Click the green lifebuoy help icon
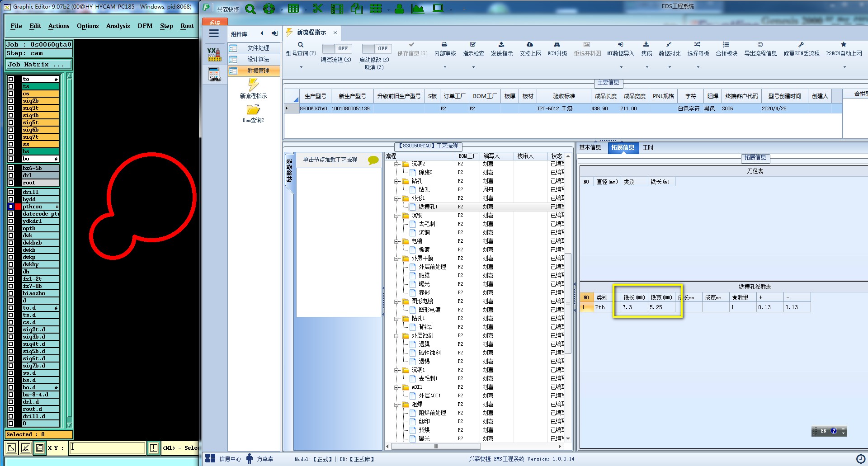Viewport: 868px width, 466px height. click(x=269, y=9)
